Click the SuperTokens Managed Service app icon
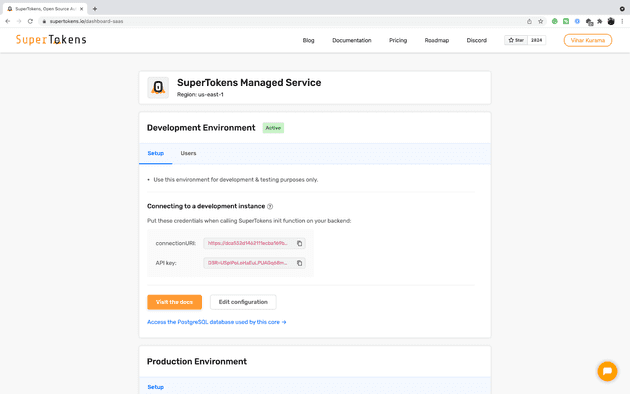Viewport: 630px width, 394px height. pos(158,87)
